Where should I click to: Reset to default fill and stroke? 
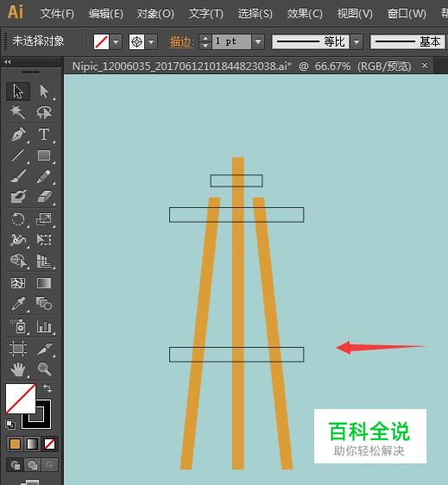[10, 425]
